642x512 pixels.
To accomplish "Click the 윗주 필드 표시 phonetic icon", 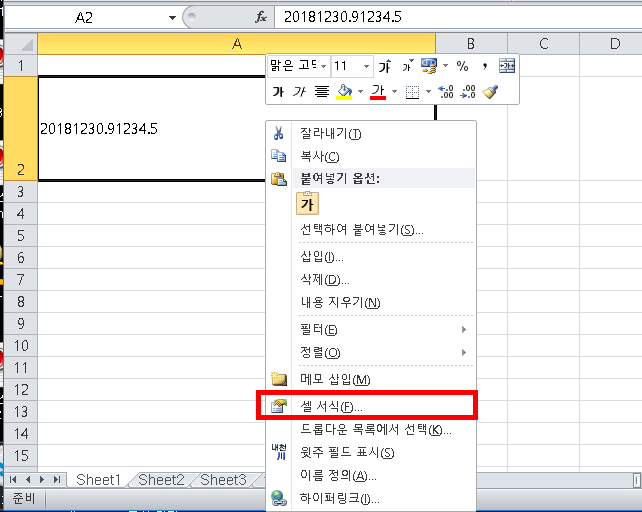I will [279, 451].
